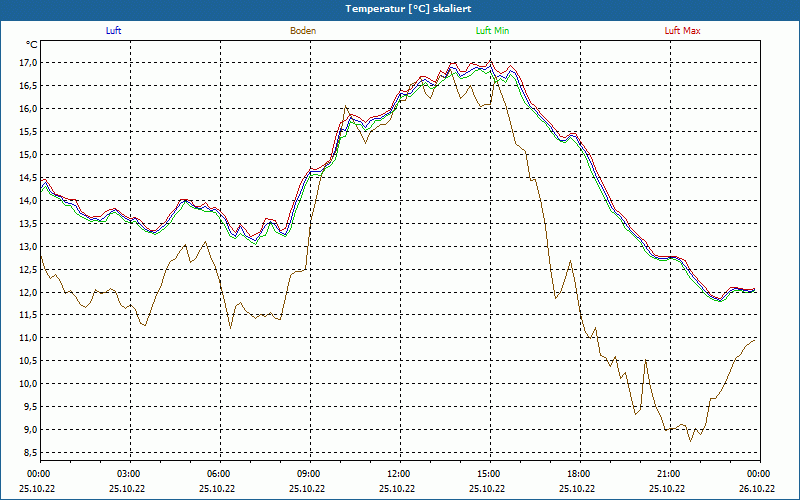Click the "03:00" time axis label

131,474
